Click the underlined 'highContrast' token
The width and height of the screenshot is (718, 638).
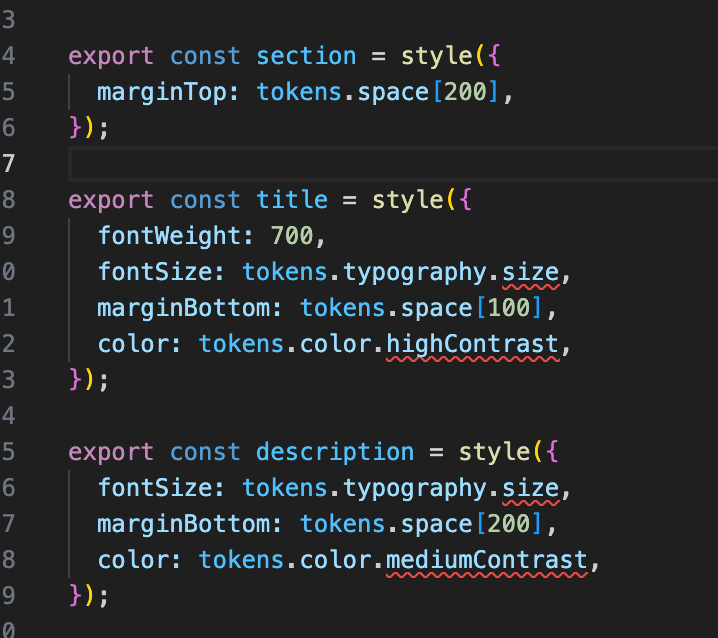473,345
